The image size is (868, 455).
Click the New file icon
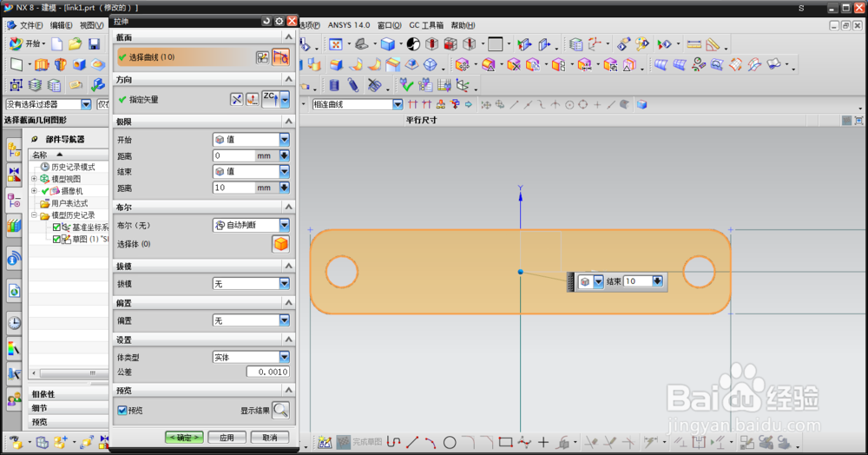57,43
